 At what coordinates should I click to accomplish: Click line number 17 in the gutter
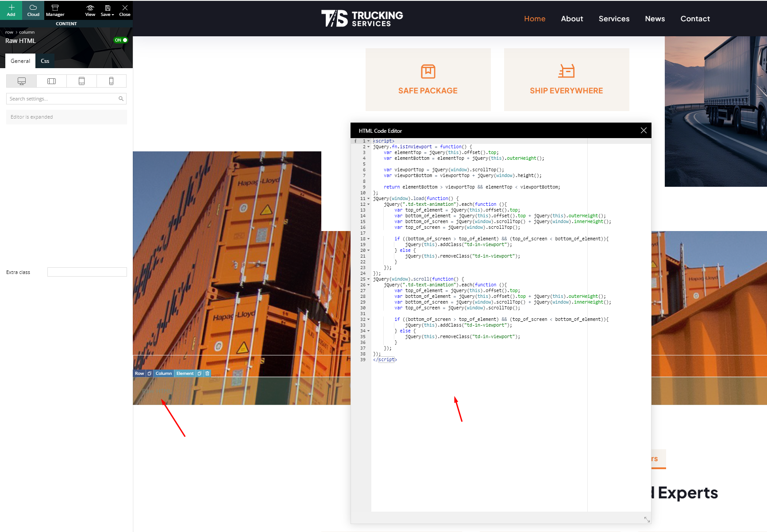coord(363,233)
